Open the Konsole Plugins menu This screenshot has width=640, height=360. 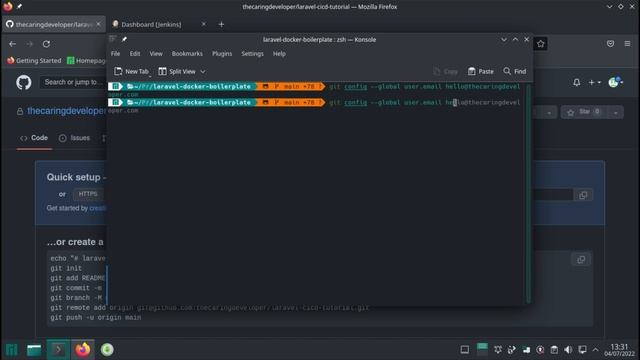pyautogui.click(x=222, y=54)
